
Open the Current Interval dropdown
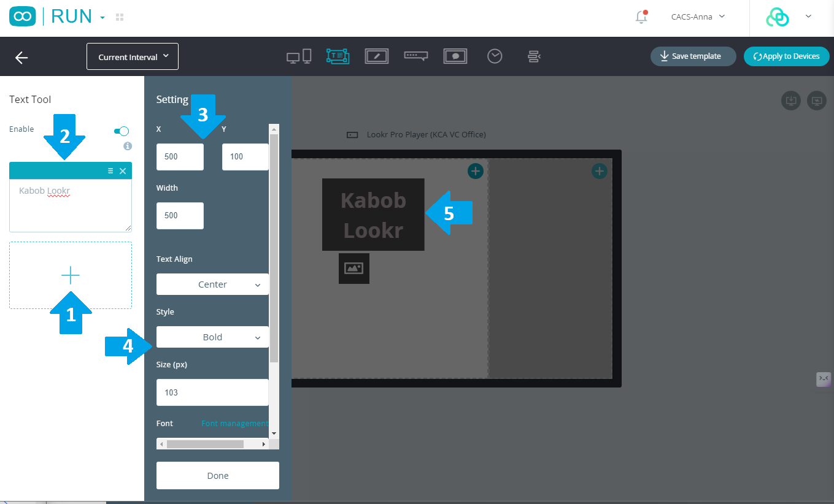coord(133,56)
